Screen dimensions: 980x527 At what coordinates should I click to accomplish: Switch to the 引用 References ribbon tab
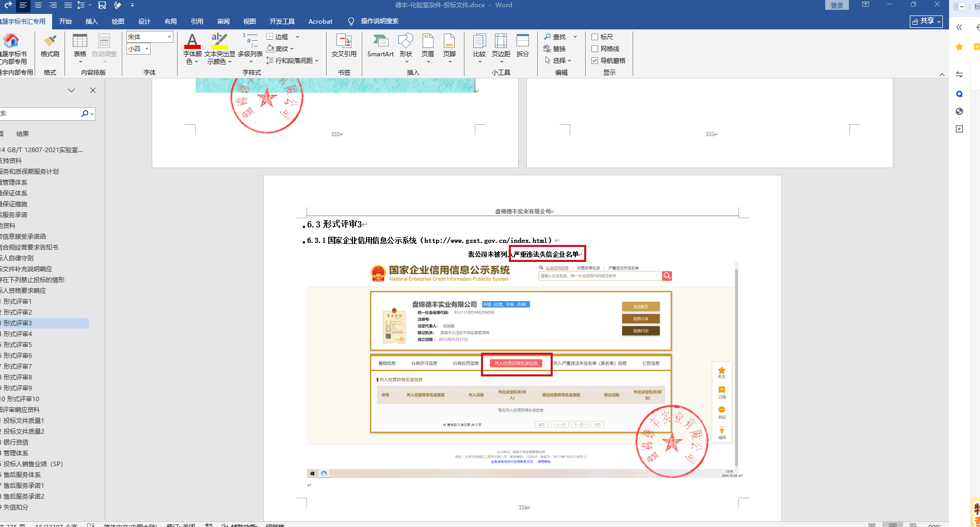[197, 21]
